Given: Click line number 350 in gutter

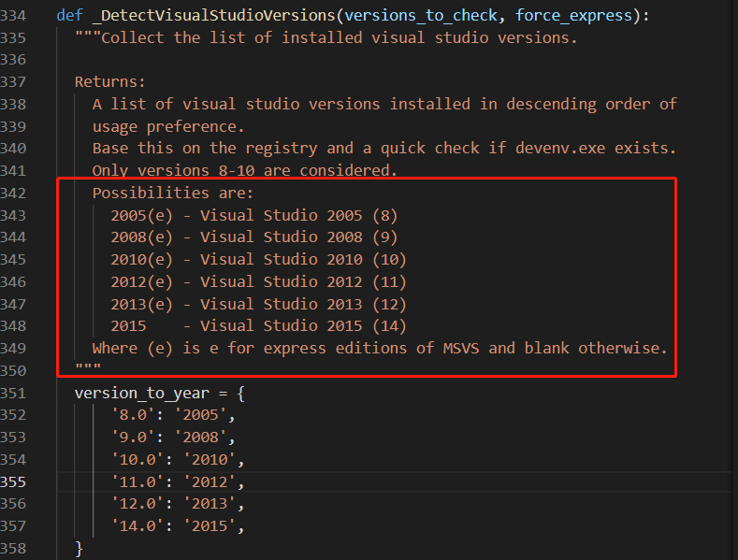Looking at the screenshot, I should (13, 371).
